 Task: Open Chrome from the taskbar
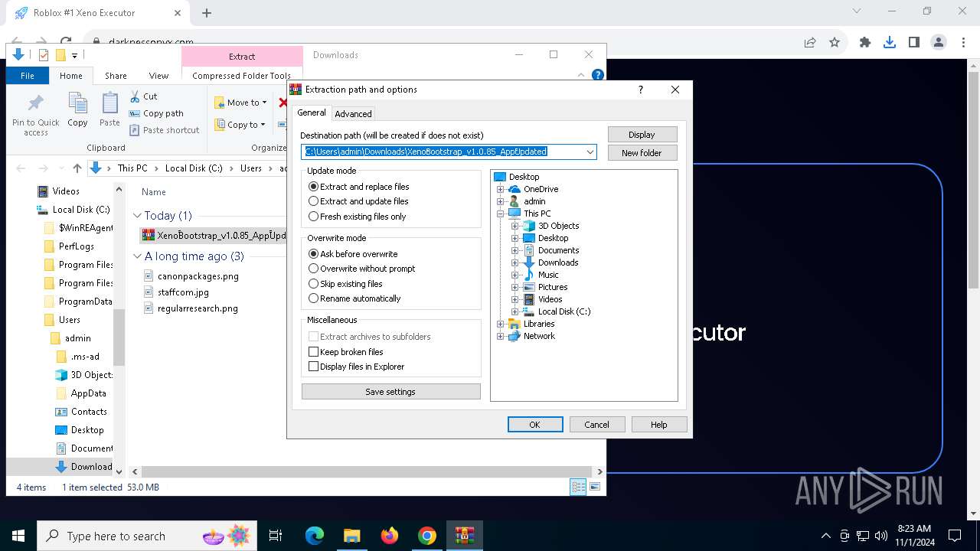pyautogui.click(x=427, y=536)
